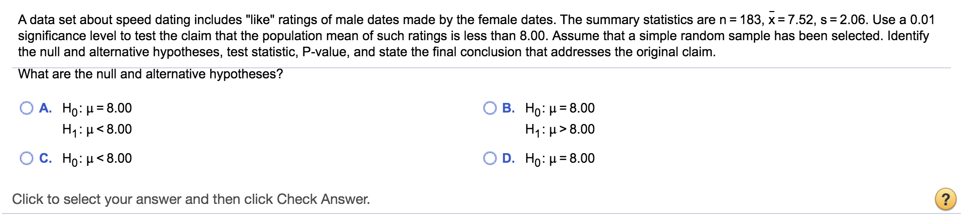The image size is (980, 219).
Task: Click H0: μ=8.00 text in option D
Action: 560,159
